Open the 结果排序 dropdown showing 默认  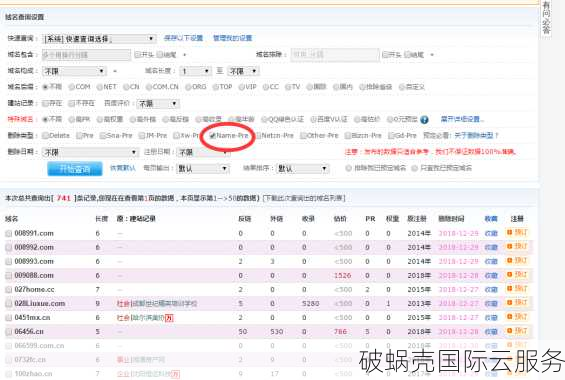tap(303, 169)
